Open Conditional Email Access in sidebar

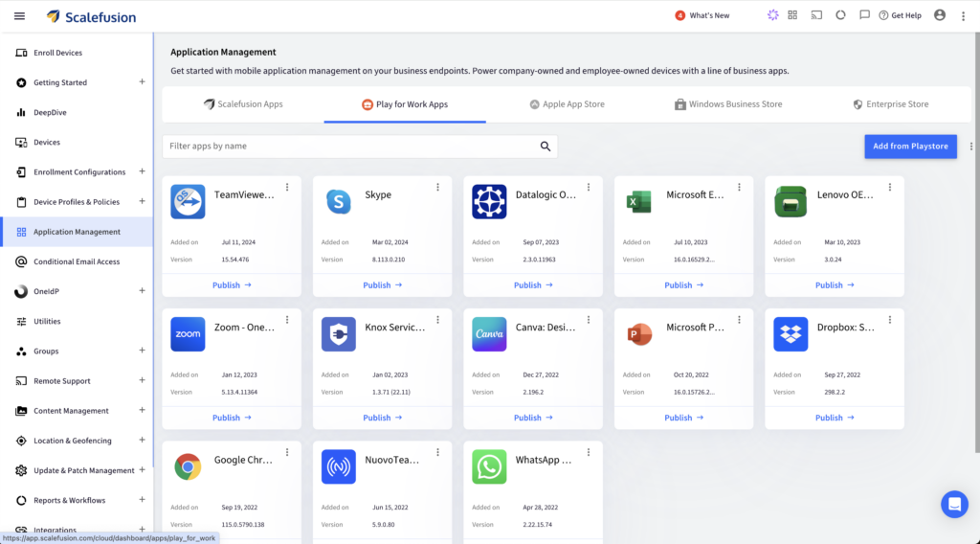[x=77, y=261]
